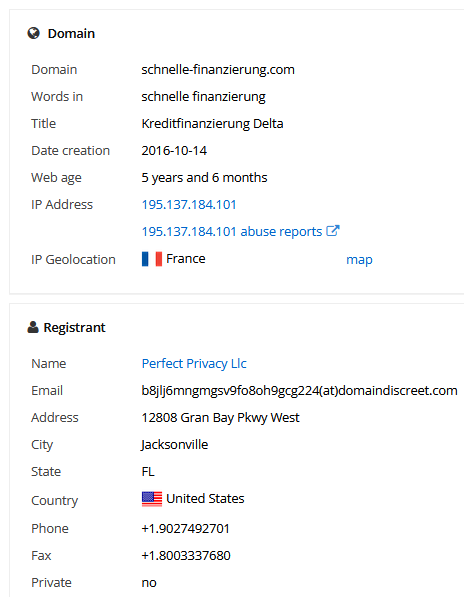Click the external link icon after abuse reports
The image size is (464, 597).
[333, 231]
